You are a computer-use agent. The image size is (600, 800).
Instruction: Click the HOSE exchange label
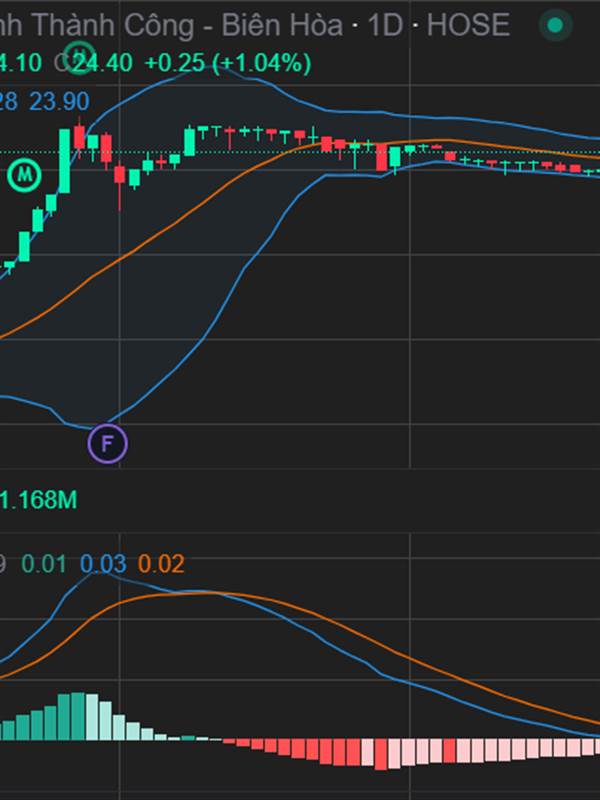pos(468,25)
